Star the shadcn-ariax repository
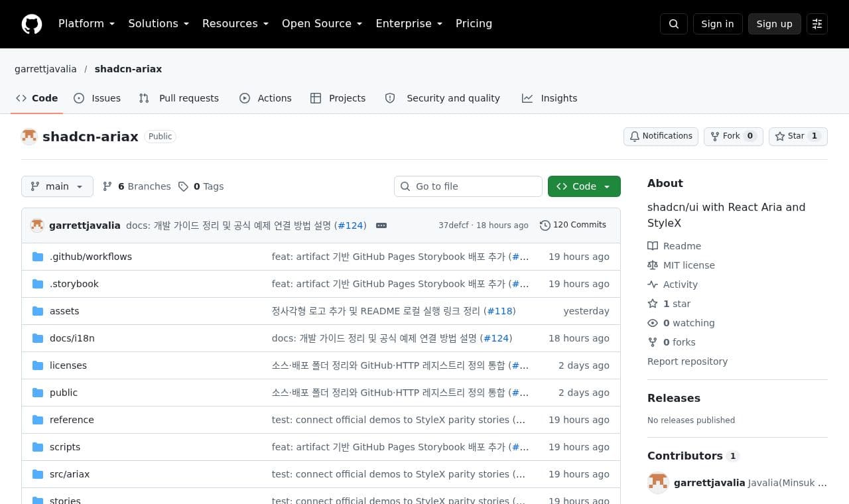Screen dimensions: 849x504 [798, 136]
